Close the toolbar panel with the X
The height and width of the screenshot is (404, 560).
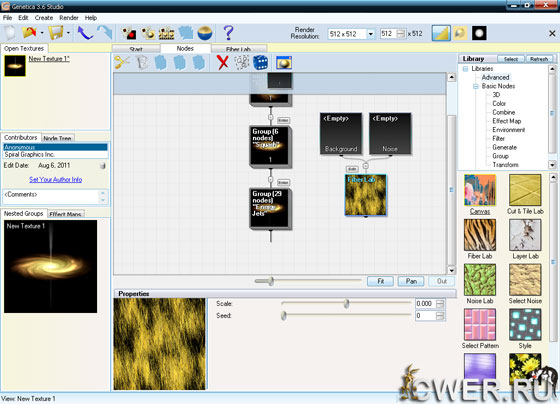(x=552, y=33)
